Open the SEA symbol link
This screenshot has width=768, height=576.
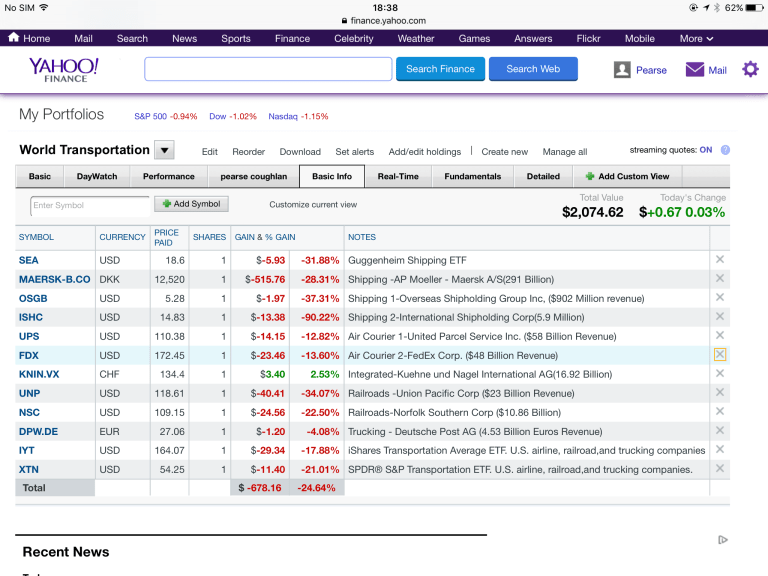click(x=28, y=260)
